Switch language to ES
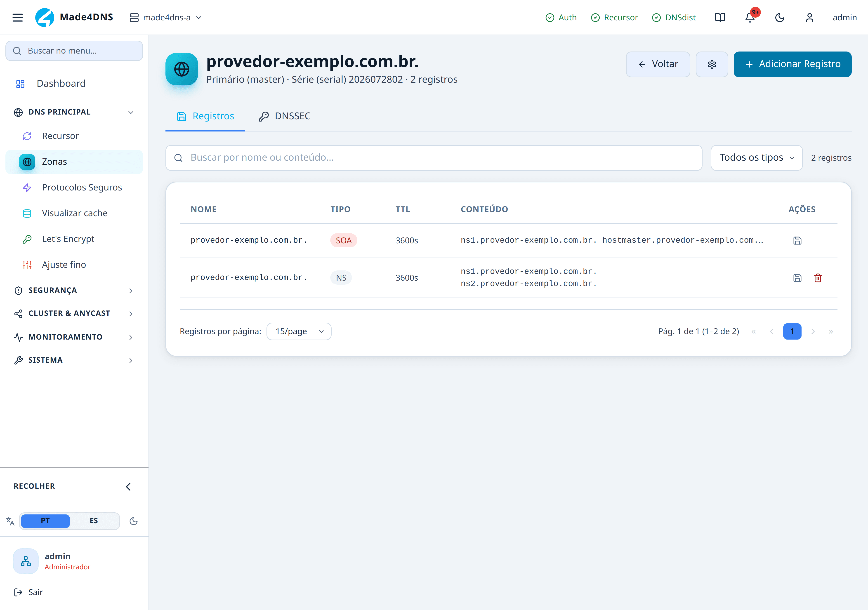This screenshot has height=610, width=868. 94,521
